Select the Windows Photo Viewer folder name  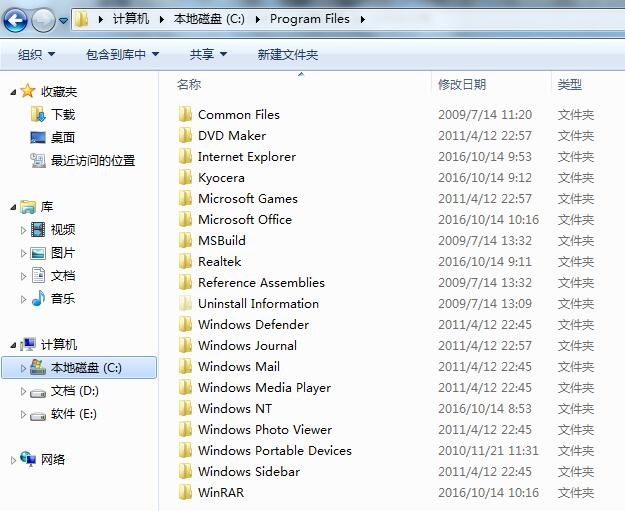(265, 429)
